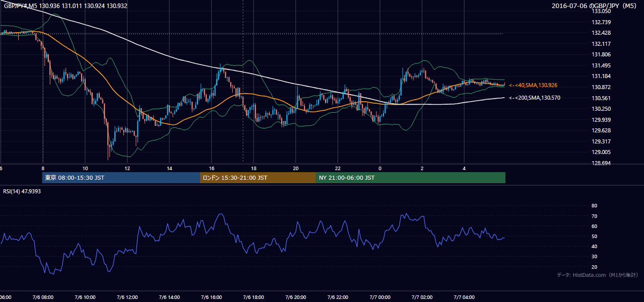Click the RSI 40 level label

[594, 246]
